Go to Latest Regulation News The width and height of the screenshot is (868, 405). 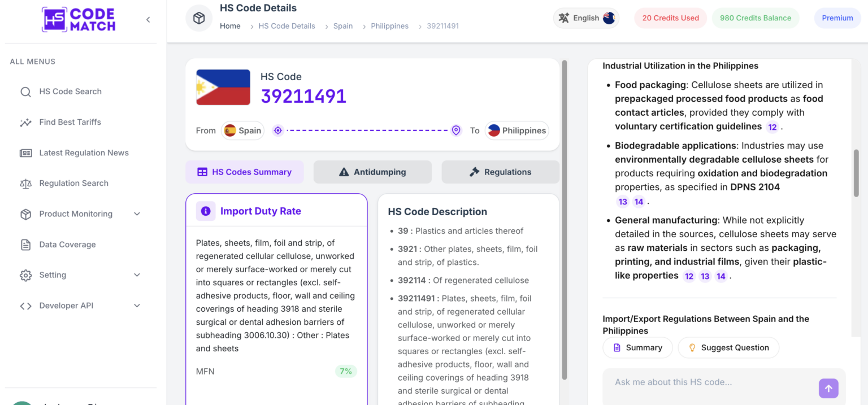pyautogui.click(x=84, y=153)
